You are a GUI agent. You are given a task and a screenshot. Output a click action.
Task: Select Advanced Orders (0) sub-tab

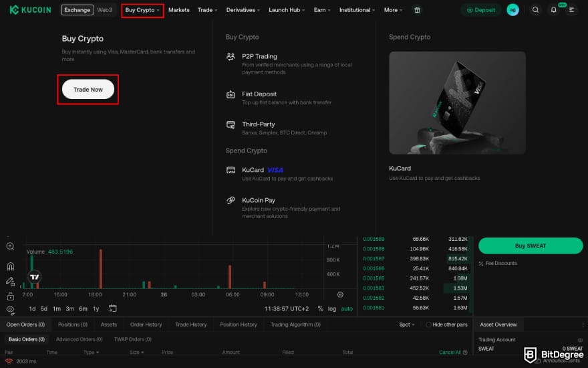point(79,339)
